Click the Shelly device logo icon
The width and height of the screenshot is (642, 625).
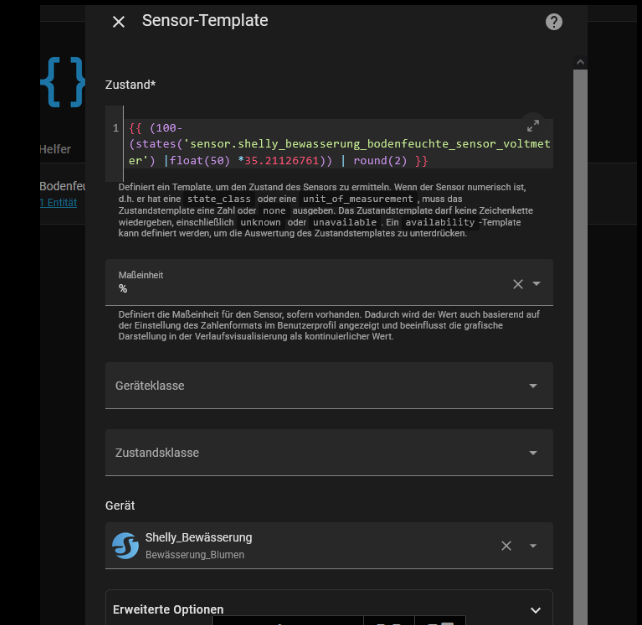[x=125, y=545]
